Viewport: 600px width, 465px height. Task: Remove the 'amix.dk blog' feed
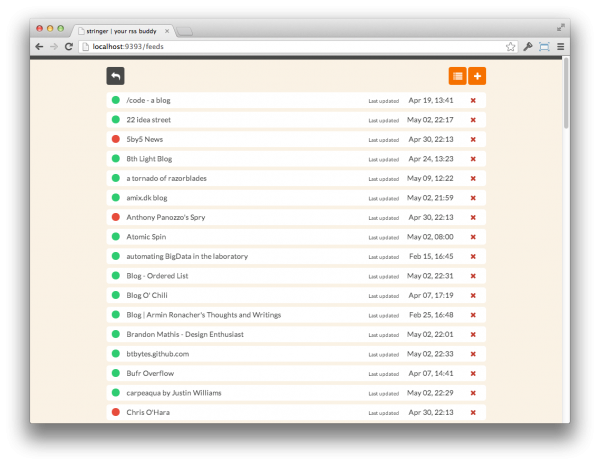click(473, 198)
